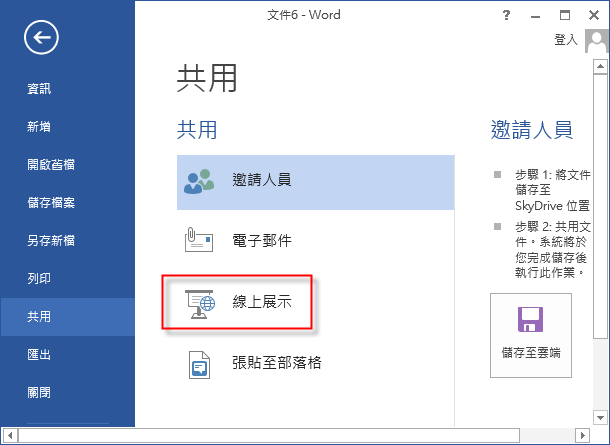Click the email envelope (電子郵件) icon
Viewport: 610px width, 445px height.
tap(199, 240)
